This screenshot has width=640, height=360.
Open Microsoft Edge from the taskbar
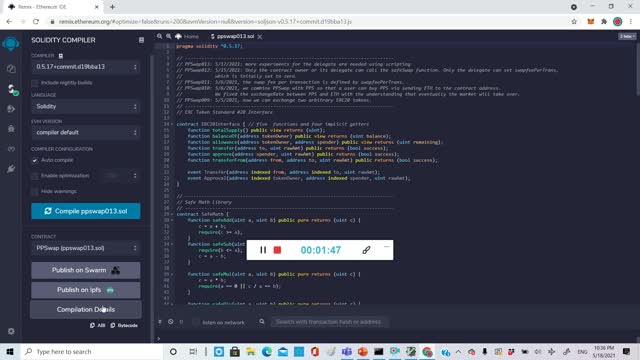click(267, 351)
